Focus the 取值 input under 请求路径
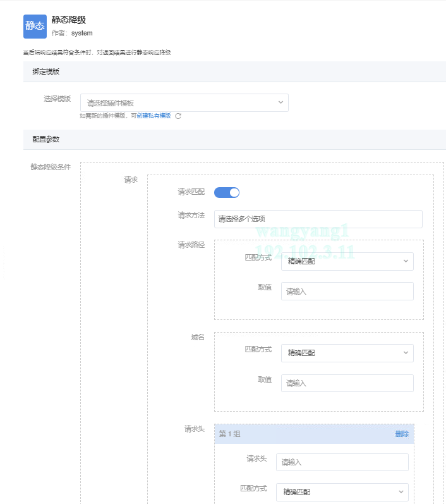 [x=347, y=292]
